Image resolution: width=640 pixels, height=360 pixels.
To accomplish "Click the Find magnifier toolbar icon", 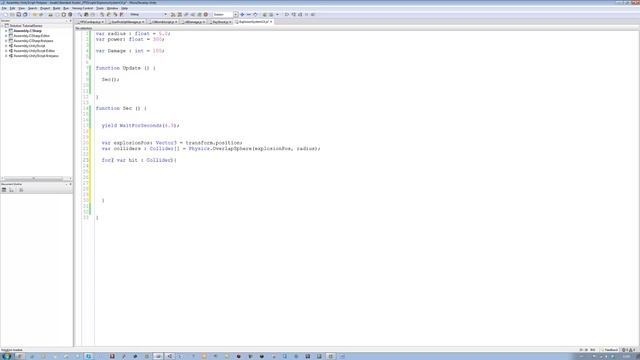I will click(x=80, y=14).
